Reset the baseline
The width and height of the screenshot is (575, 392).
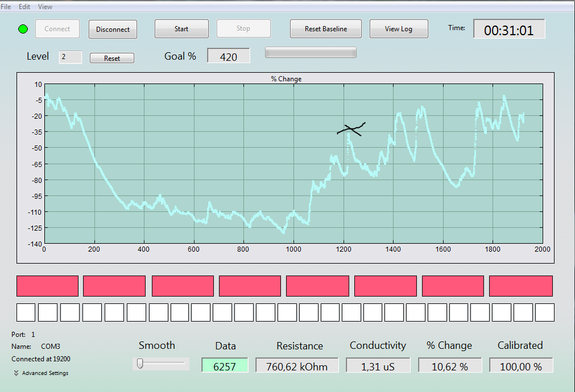(x=326, y=29)
